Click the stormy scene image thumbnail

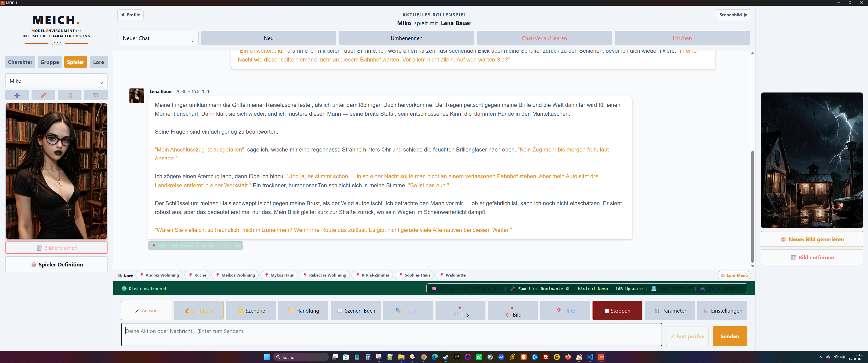point(812,160)
